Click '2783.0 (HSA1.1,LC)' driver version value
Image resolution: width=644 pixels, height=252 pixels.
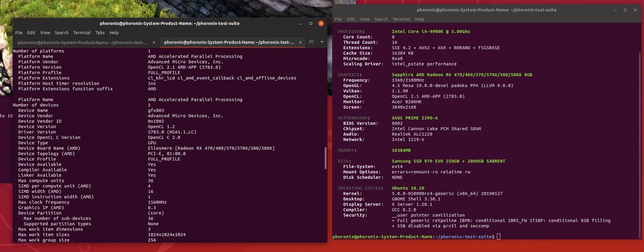point(172,132)
